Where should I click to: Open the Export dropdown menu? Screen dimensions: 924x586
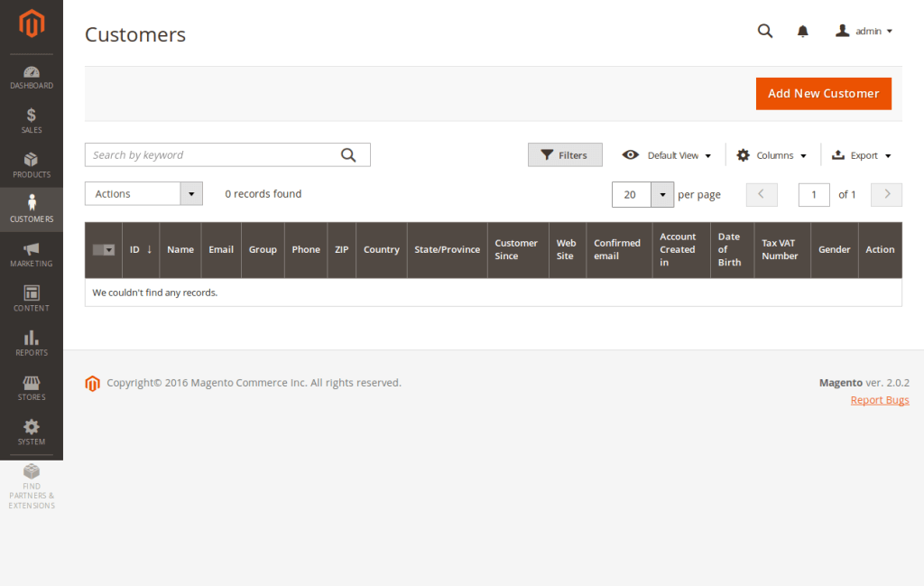[x=861, y=155]
